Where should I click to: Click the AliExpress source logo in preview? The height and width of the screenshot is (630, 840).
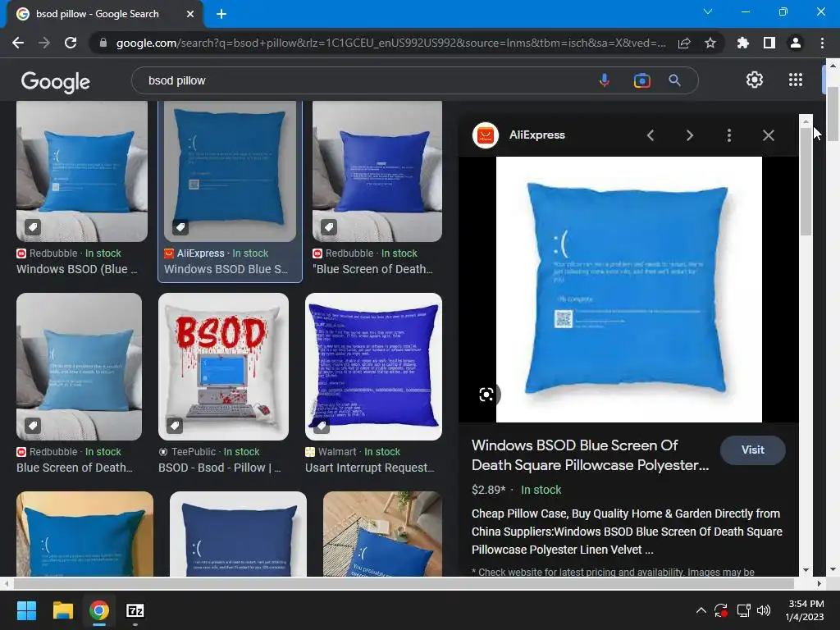[486, 135]
